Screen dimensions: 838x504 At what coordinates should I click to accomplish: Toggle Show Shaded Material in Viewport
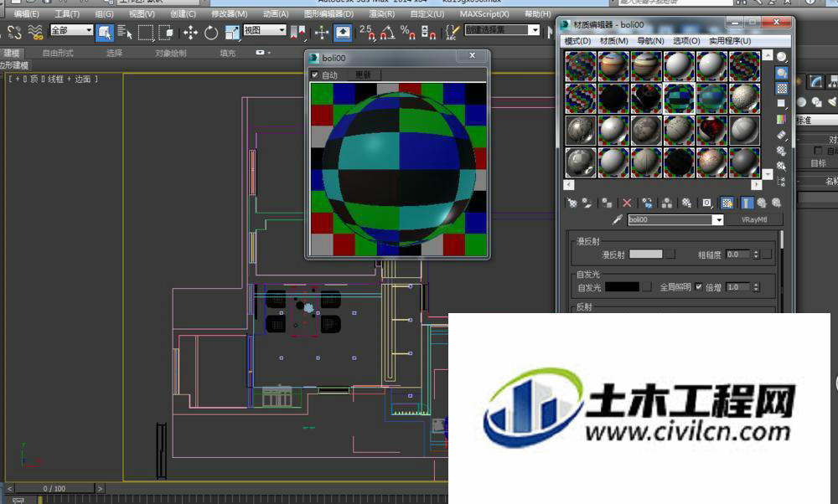click(727, 203)
